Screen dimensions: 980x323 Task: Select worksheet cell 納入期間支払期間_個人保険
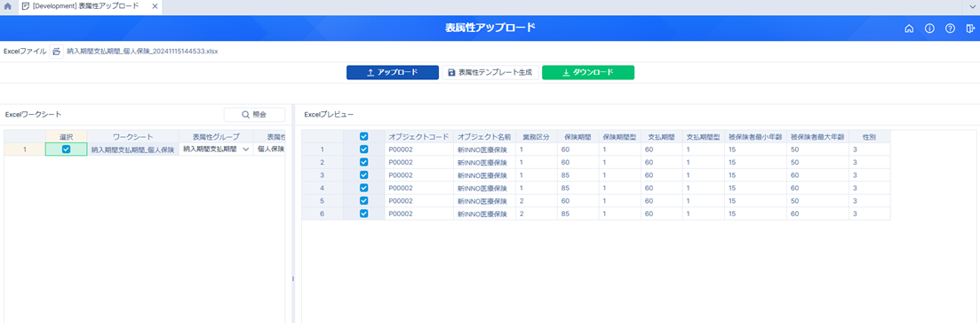[x=132, y=149]
